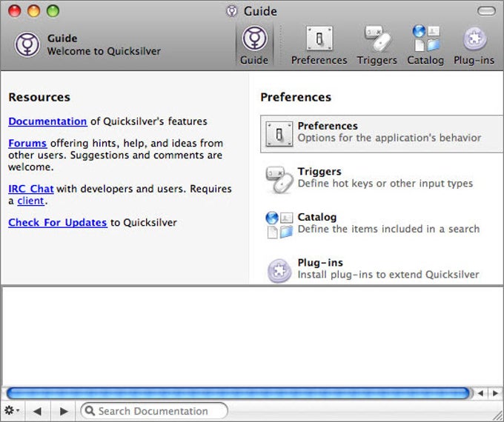The width and height of the screenshot is (504, 422).
Task: Select the Preferences entry in the list
Action: tap(382, 134)
